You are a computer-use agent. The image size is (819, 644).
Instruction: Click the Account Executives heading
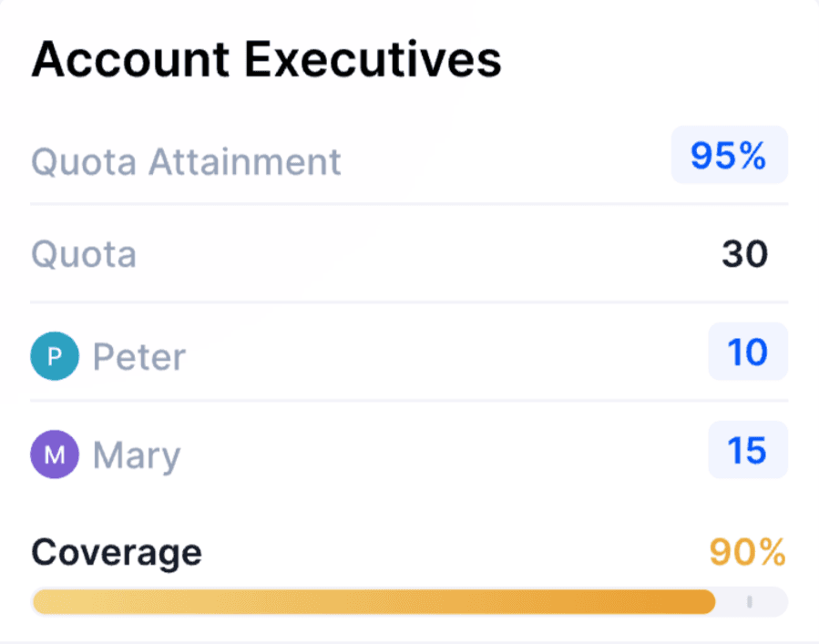coord(266,59)
